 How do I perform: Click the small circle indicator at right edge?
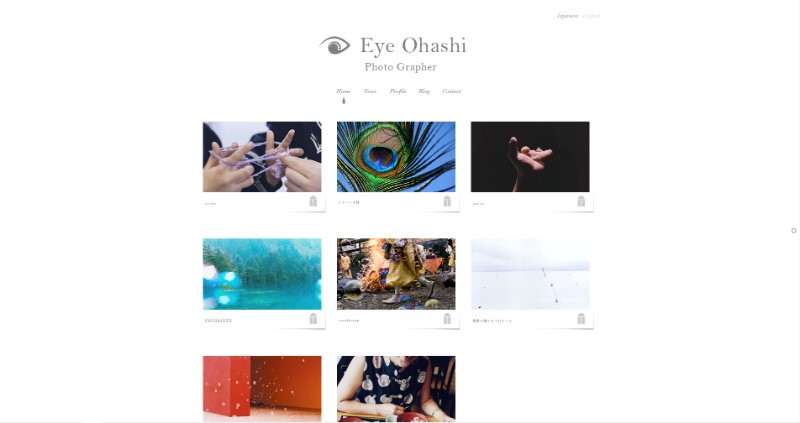pyautogui.click(x=794, y=231)
